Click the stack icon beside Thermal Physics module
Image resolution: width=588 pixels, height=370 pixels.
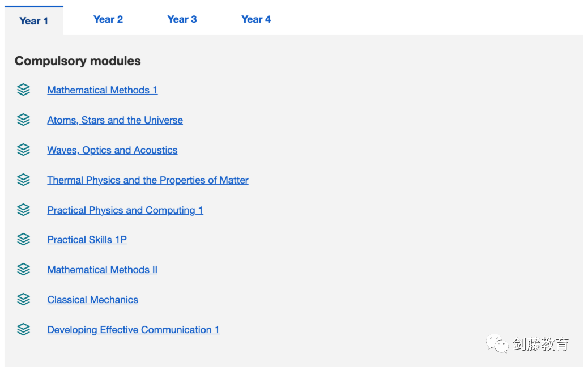[23, 180]
